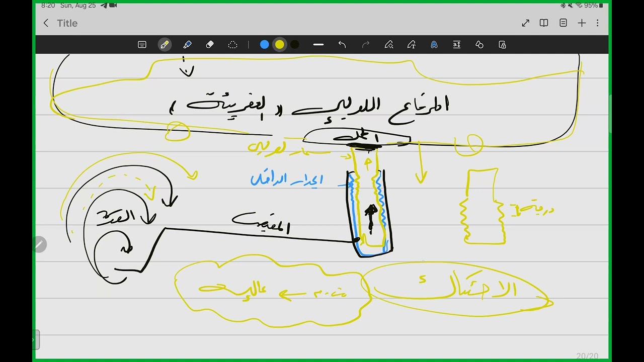Pick the yellow pen color
The width and height of the screenshot is (644, 362).
pos(280,45)
